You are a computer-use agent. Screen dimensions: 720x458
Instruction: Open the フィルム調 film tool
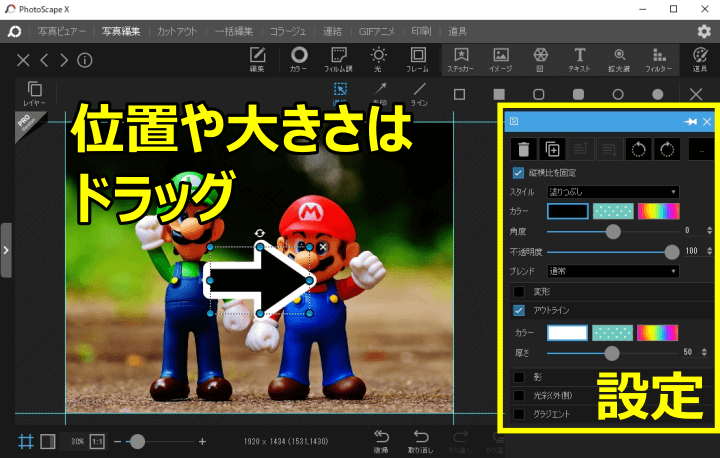pos(338,60)
